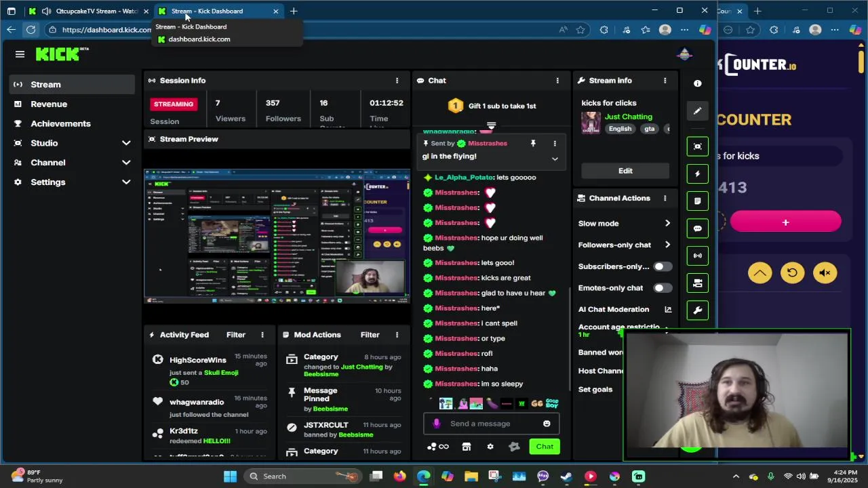
Task: Open the Windows Start menu
Action: [x=230, y=476]
